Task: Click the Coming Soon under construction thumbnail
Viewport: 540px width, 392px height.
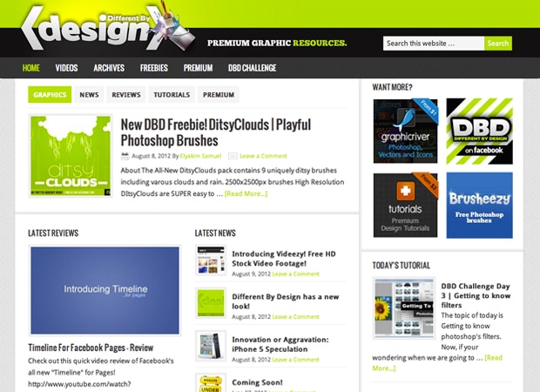Action: tap(211, 383)
